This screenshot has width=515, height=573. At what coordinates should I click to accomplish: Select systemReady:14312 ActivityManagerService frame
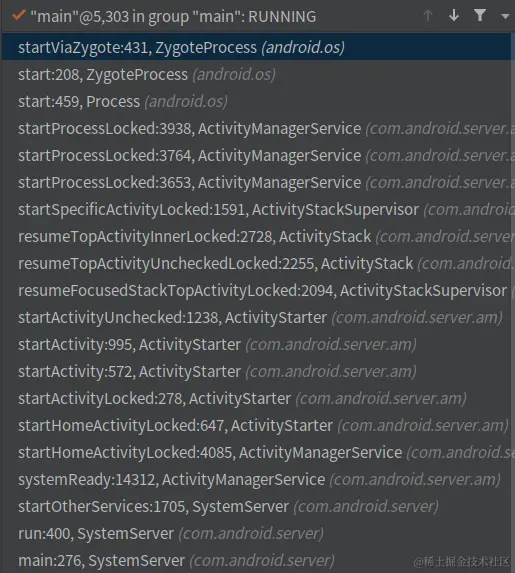point(256,479)
